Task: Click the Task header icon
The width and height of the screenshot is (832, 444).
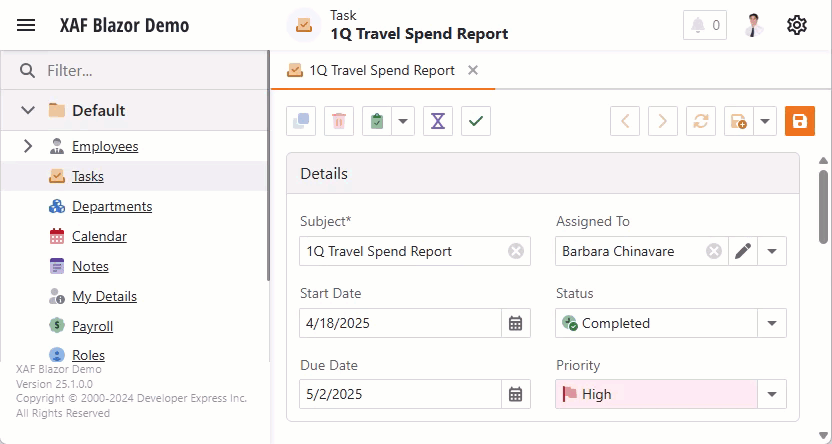Action: tap(304, 25)
